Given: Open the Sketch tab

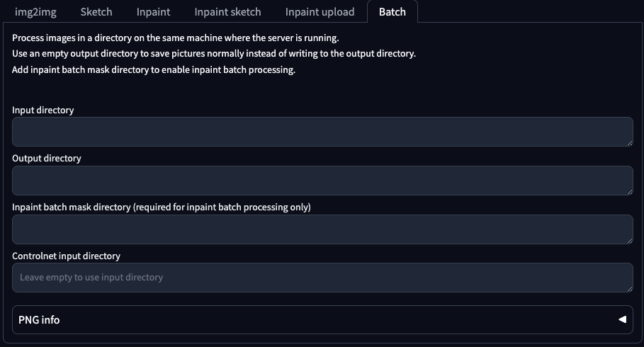Looking at the screenshot, I should point(96,12).
